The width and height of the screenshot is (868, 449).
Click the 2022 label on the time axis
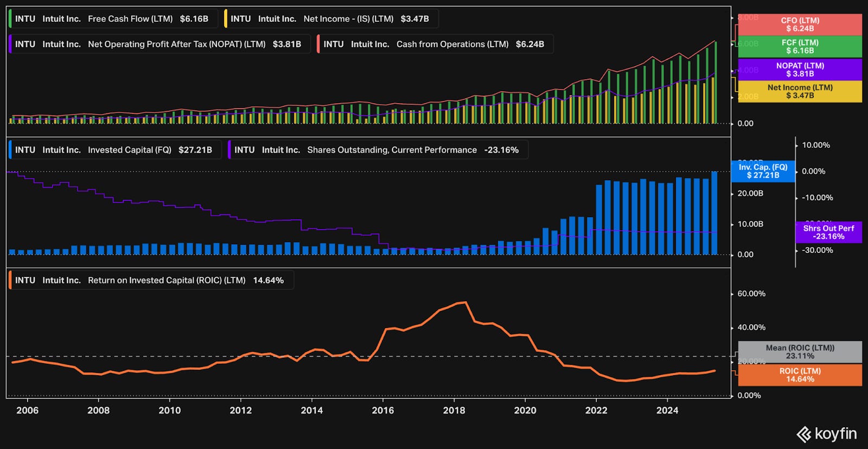(x=596, y=410)
